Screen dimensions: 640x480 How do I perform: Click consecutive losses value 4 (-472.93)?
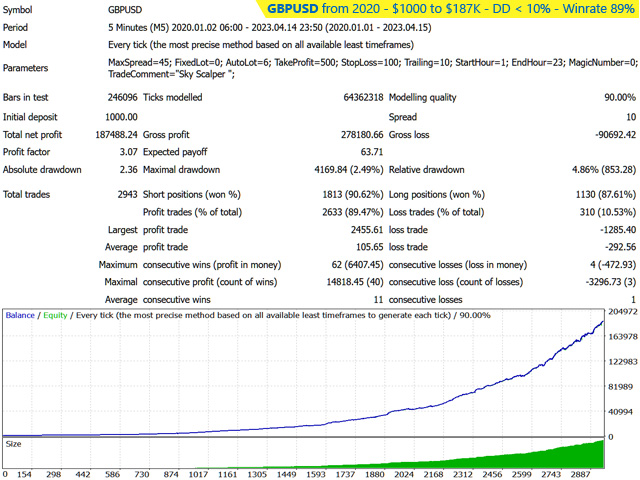613,265
